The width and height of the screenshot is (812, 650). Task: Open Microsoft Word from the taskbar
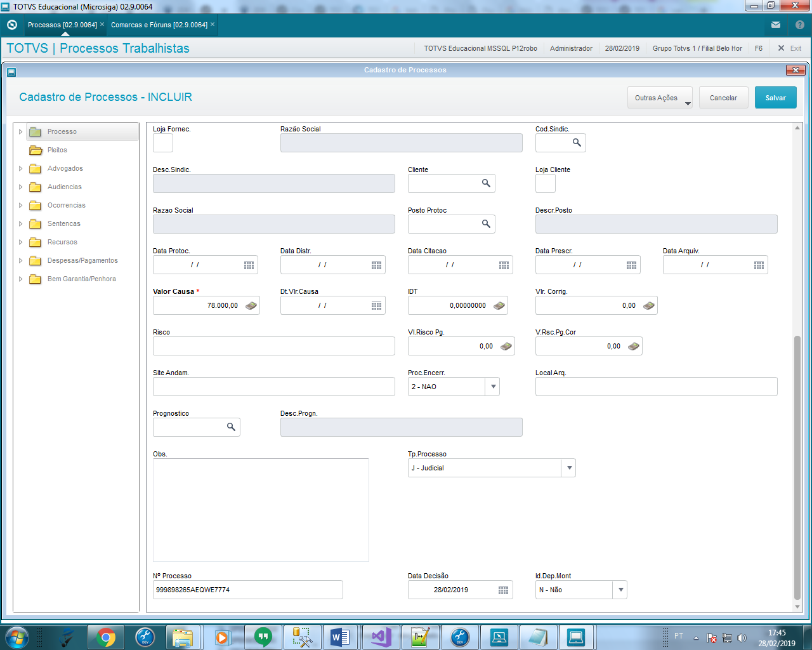coord(341,637)
